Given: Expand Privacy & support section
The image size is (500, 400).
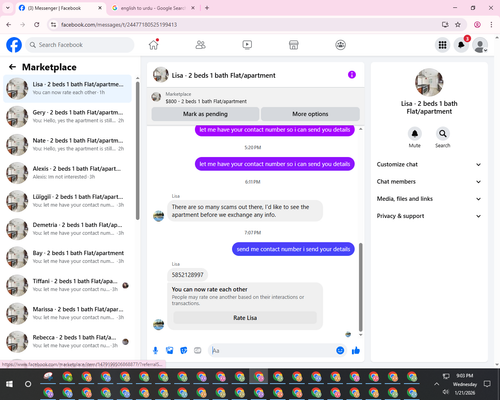Looking at the screenshot, I should 429,216.
